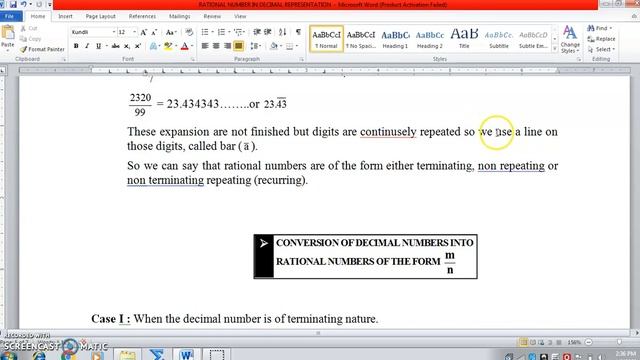This screenshot has height=360, width=640.
Task: Open the Paragraph dialog launcher
Action: coord(302,59)
